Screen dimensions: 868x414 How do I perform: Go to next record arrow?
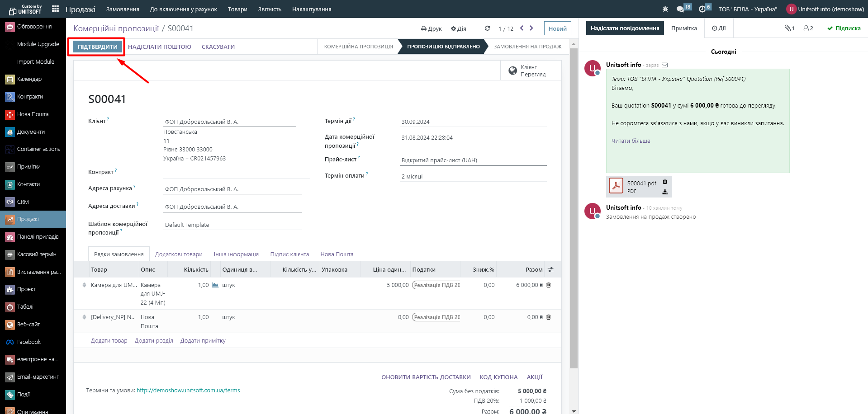531,28
